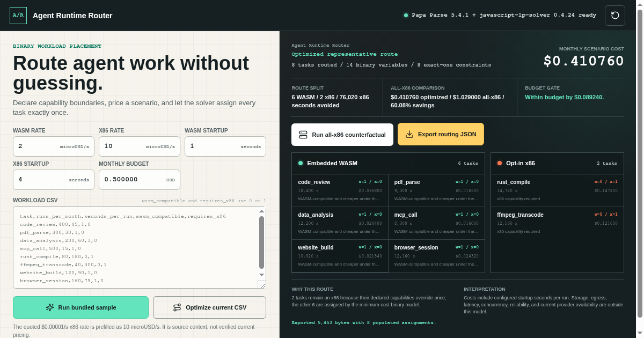Click the server icon in Run all-x86 counterfactual

303,135
